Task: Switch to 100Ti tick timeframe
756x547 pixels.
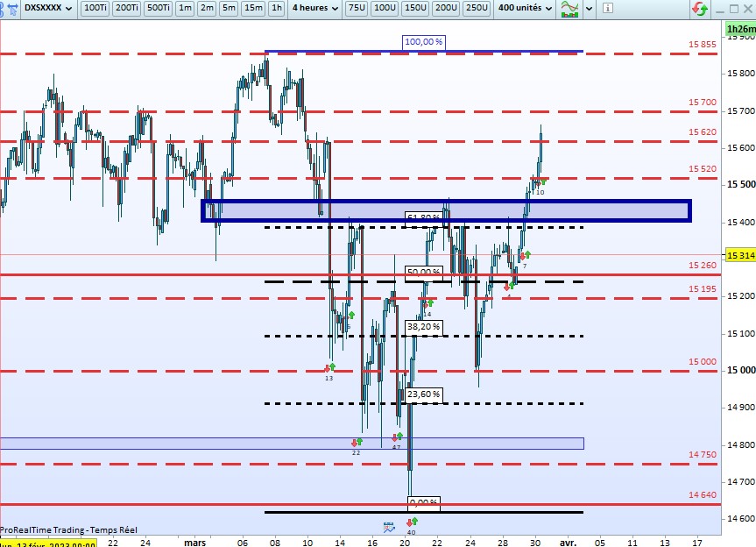Action: tap(95, 8)
